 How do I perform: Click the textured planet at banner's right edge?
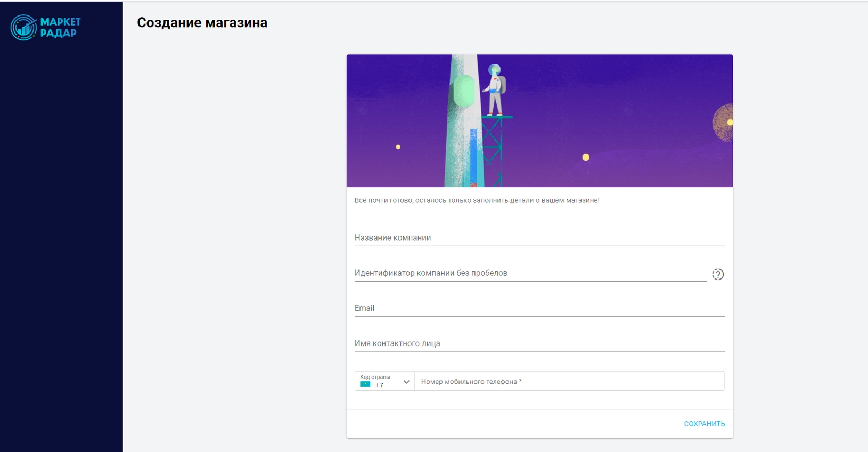[x=723, y=123]
